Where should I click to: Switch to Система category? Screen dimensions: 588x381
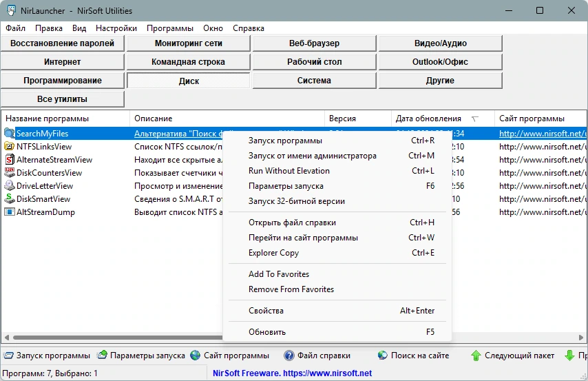[314, 81]
